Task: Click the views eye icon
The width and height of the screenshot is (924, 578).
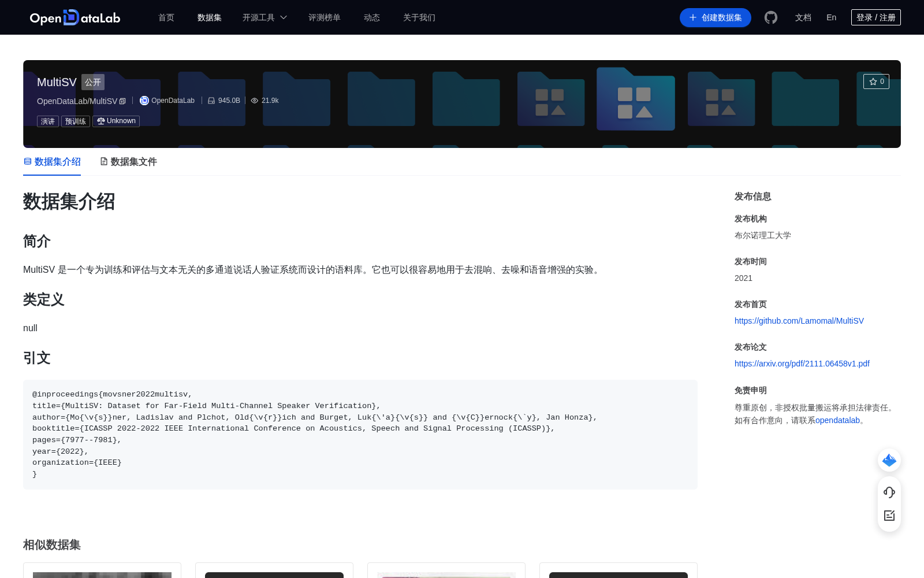Action: click(x=255, y=101)
